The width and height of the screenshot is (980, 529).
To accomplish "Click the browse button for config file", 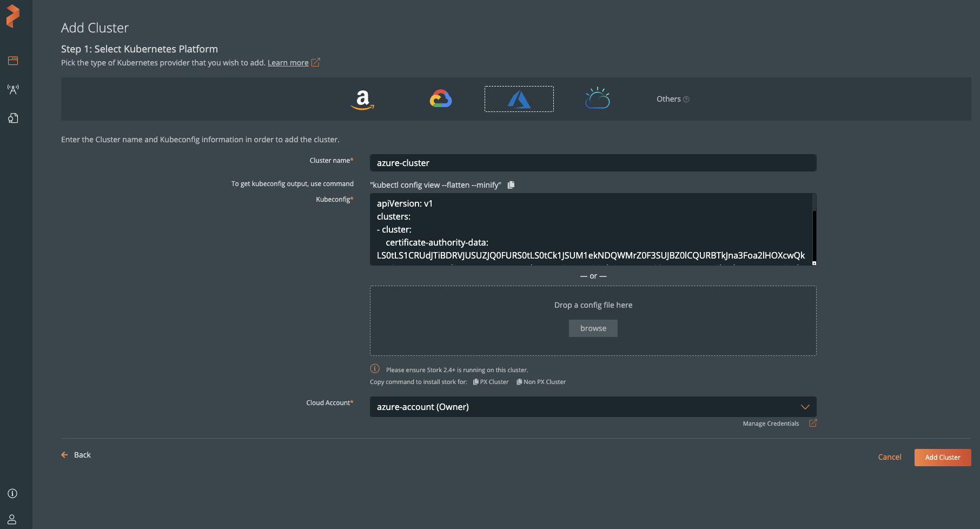I will tap(593, 328).
